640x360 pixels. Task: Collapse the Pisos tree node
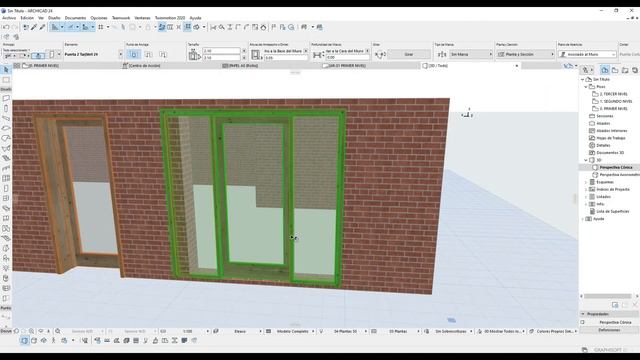coord(586,87)
